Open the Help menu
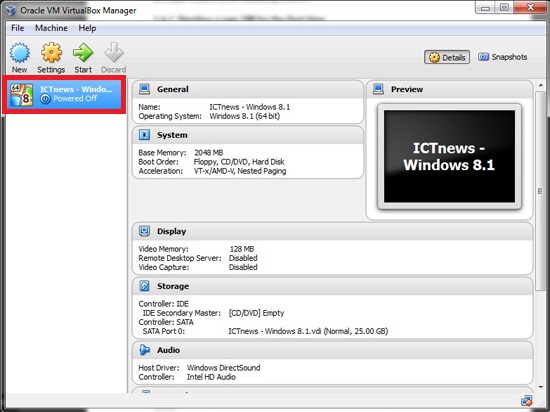 tap(87, 28)
